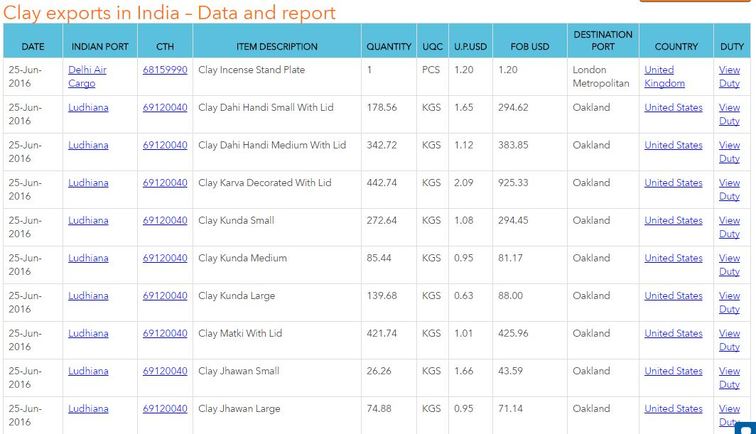
Task: Click the QUANTITY column header
Action: click(x=388, y=47)
